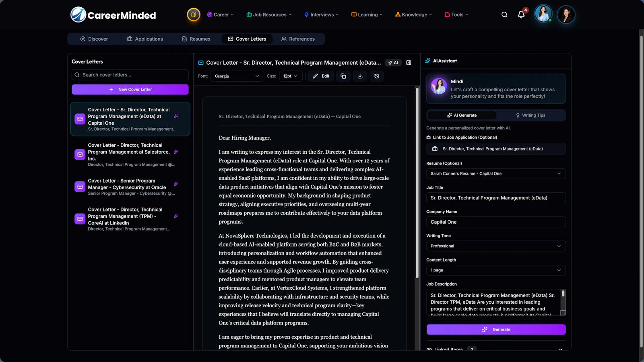
Task: Open the Job Resources menu
Action: (x=269, y=14)
